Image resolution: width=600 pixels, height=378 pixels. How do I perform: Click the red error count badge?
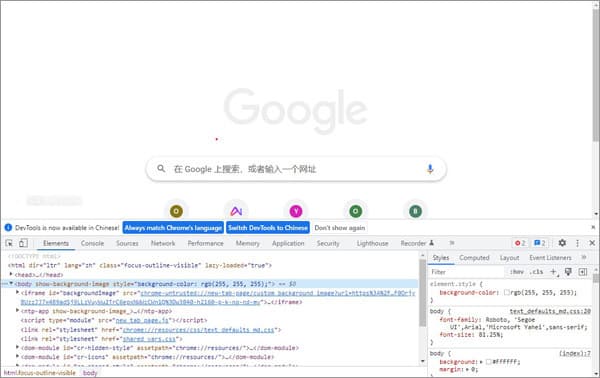pos(520,243)
